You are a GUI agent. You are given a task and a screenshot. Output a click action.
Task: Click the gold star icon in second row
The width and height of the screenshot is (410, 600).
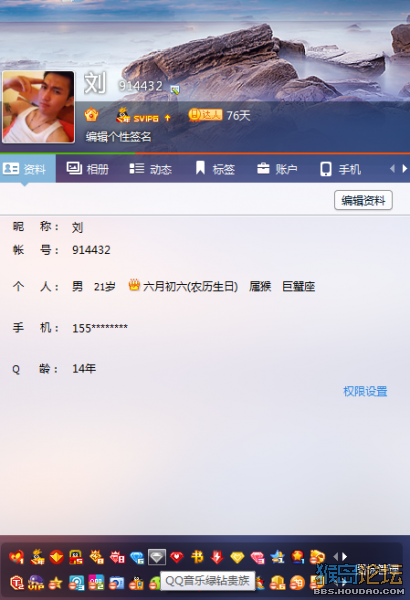click(56, 583)
